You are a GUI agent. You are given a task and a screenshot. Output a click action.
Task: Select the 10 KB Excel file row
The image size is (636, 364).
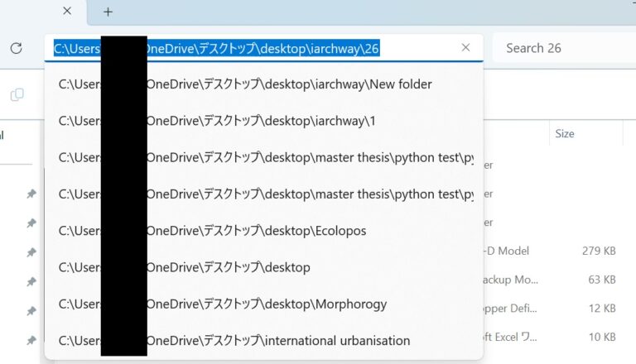[x=547, y=337]
